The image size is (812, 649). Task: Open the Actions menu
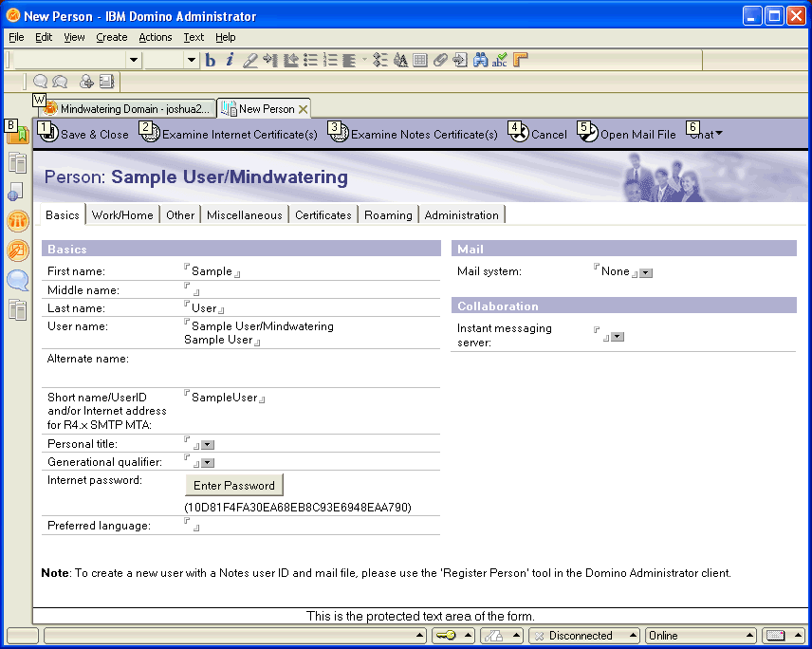[x=155, y=37]
